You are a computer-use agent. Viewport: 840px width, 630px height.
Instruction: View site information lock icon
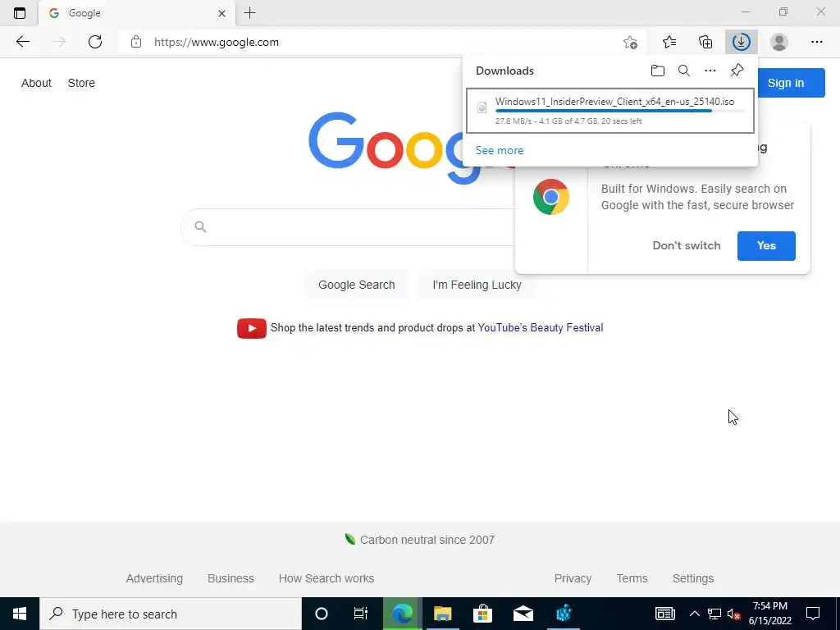[x=136, y=42]
